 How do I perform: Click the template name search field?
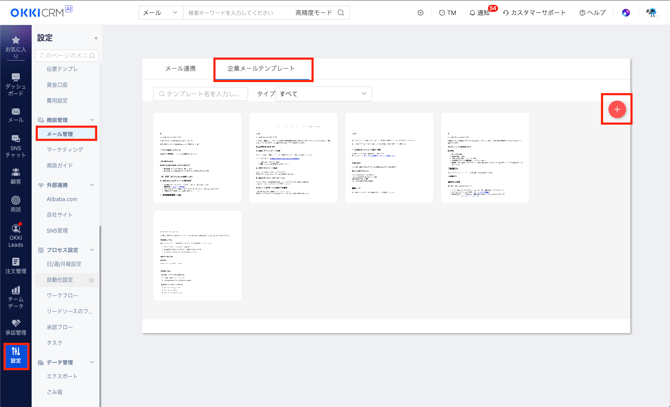[201, 94]
